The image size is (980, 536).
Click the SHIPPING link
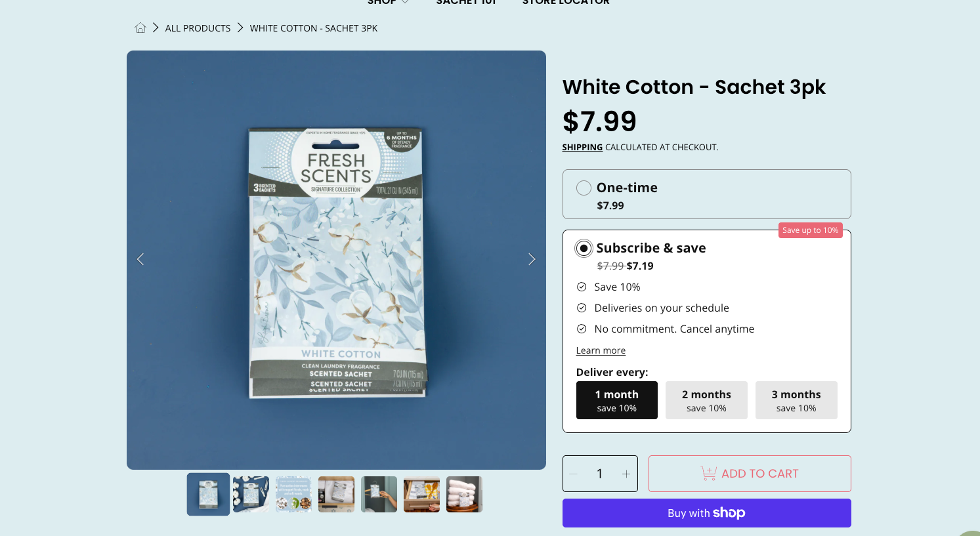582,147
